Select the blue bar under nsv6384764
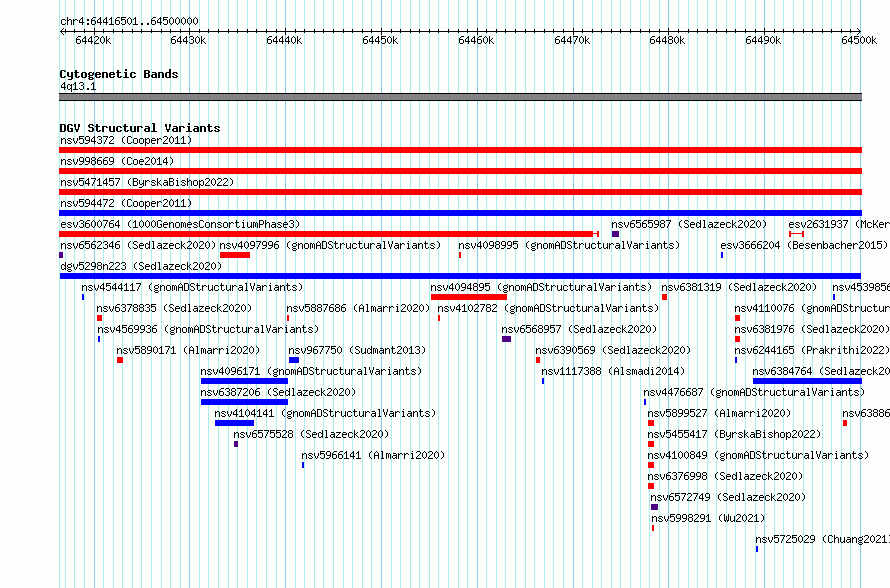This screenshot has height=588, width=890. coord(808,381)
